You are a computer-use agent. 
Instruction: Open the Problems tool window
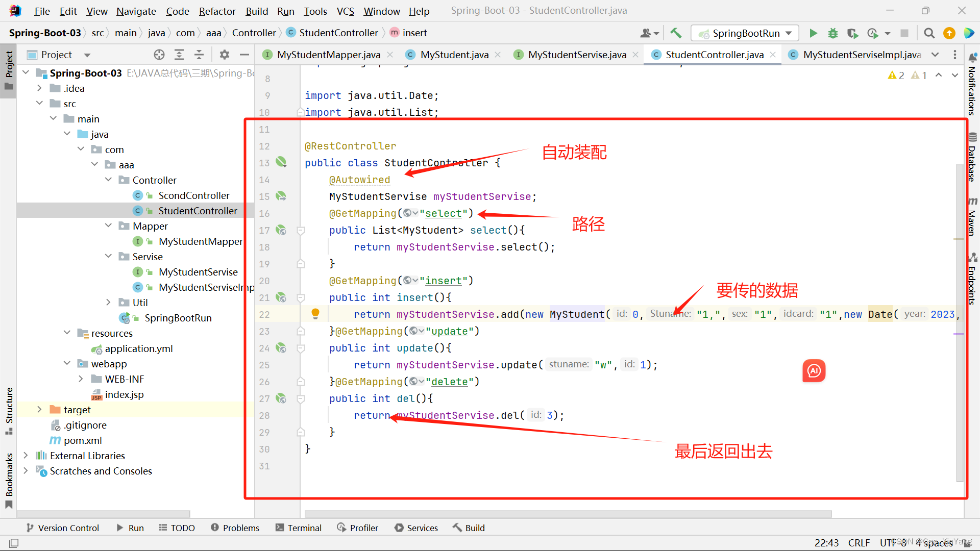(x=235, y=528)
